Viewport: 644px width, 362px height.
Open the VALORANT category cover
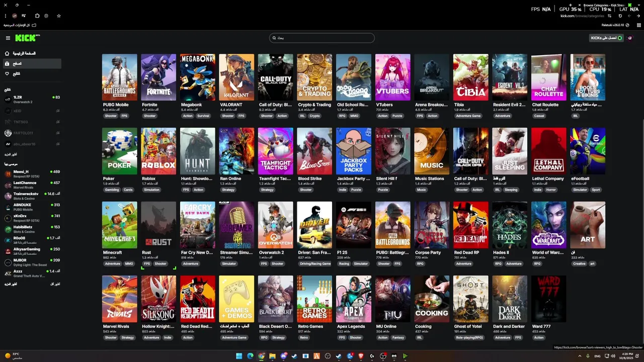click(x=236, y=77)
